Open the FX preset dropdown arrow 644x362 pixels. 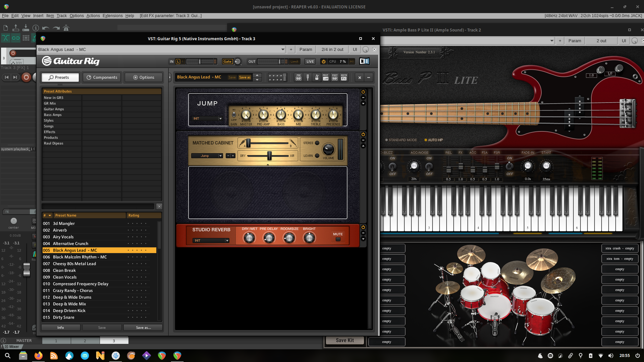point(283,49)
